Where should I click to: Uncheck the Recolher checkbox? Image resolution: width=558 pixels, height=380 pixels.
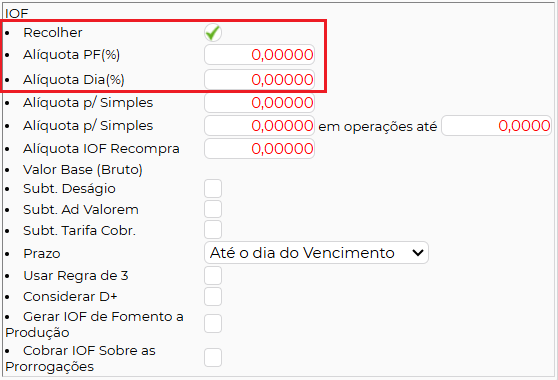[x=213, y=33]
